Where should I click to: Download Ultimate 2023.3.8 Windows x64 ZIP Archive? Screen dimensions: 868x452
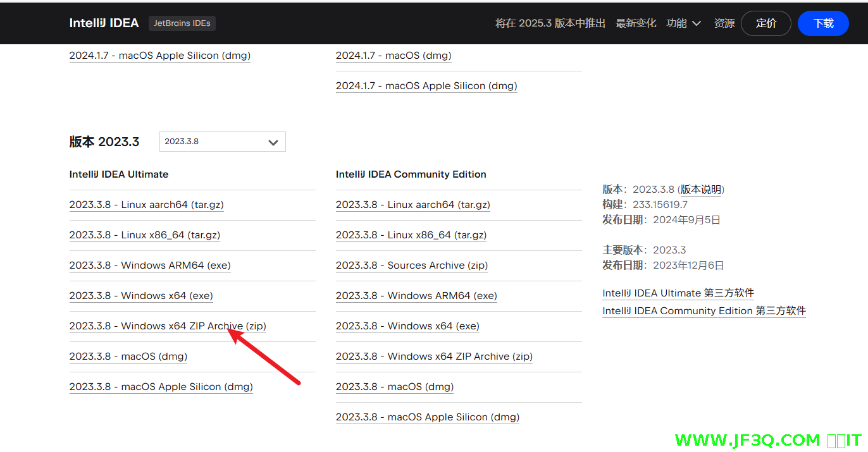click(x=168, y=326)
